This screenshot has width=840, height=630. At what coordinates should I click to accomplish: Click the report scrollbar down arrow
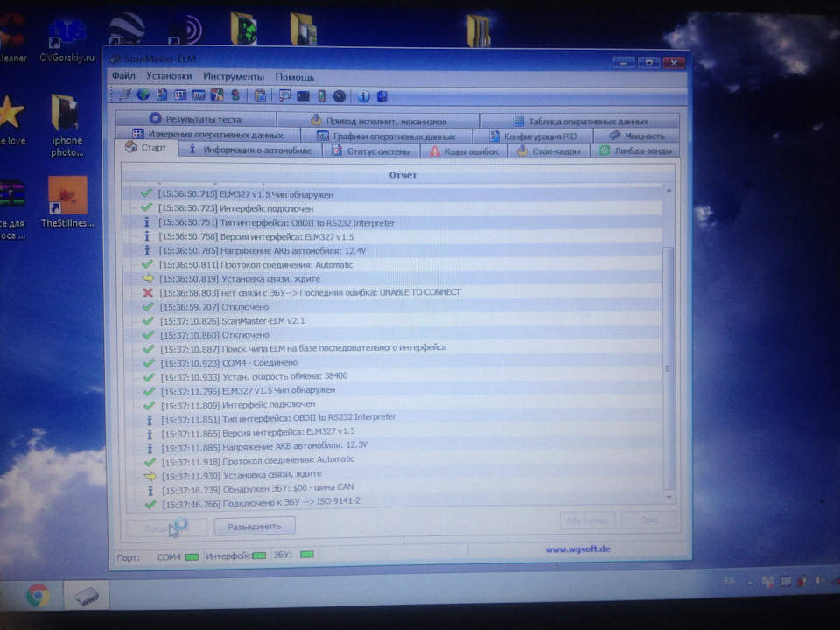(669, 497)
